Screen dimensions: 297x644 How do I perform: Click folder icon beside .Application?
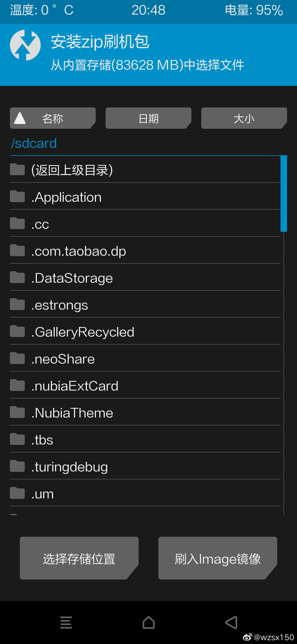click(17, 196)
